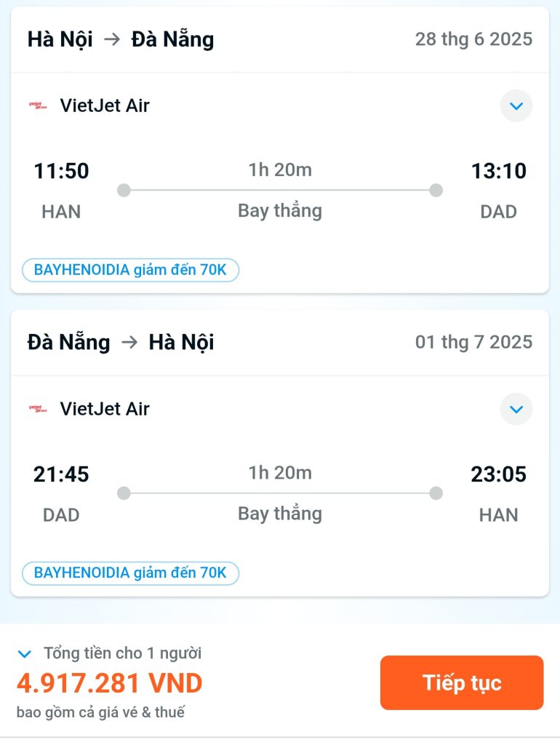The image size is (560, 745).
Task: Tap the outbound BAYHENOIDIA giảm đến 70K promo tag
Action: [x=130, y=270]
